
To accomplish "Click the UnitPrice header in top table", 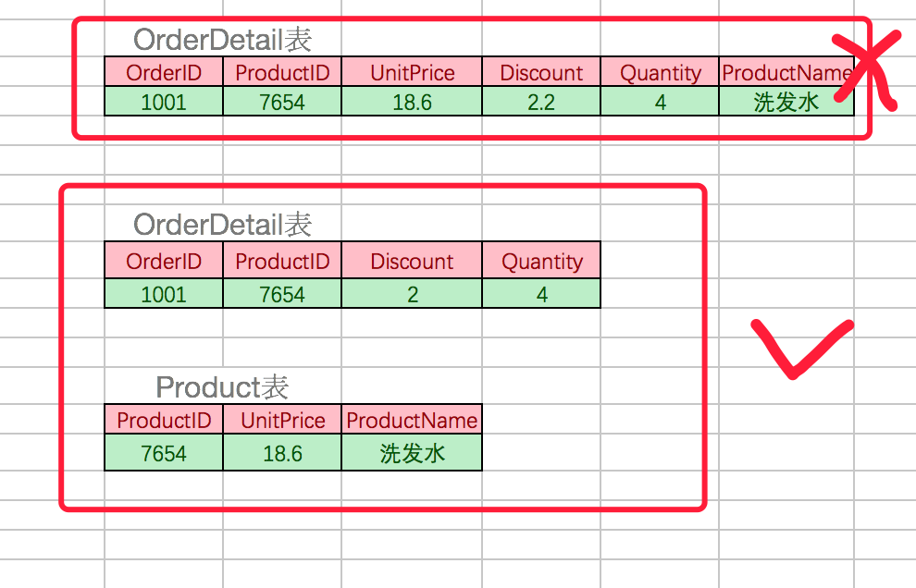I will [412, 72].
